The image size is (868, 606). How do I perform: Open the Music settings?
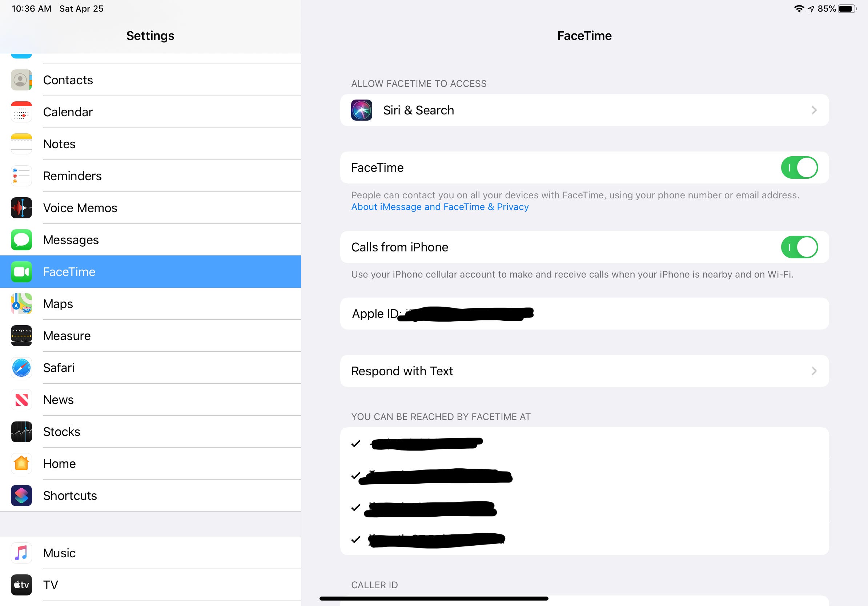pyautogui.click(x=150, y=552)
